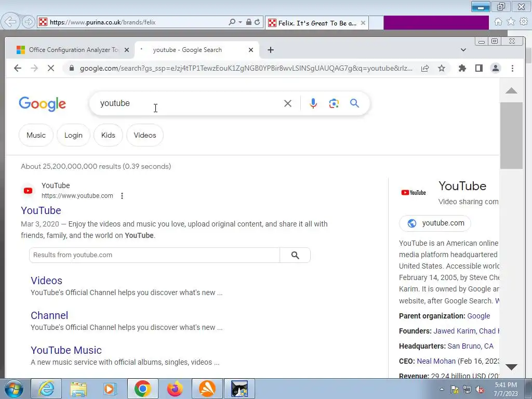Open three-dot options next to youtube.com result
The height and width of the screenshot is (399, 532).
122,196
